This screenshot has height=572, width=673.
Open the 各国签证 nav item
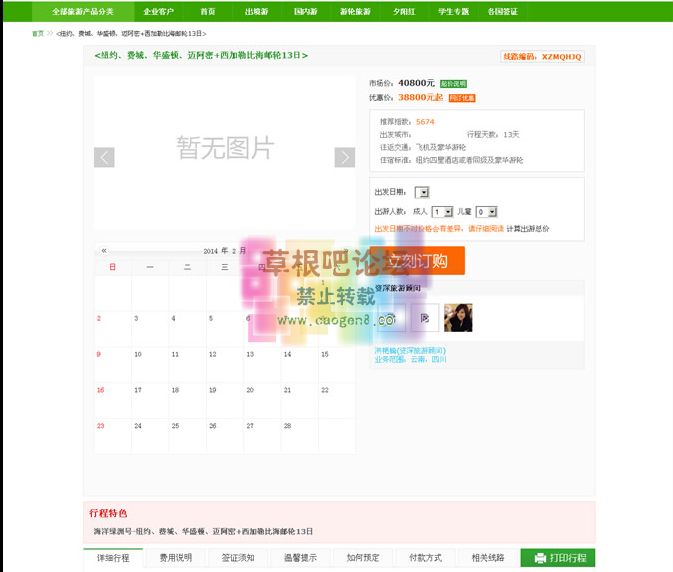pyautogui.click(x=503, y=12)
